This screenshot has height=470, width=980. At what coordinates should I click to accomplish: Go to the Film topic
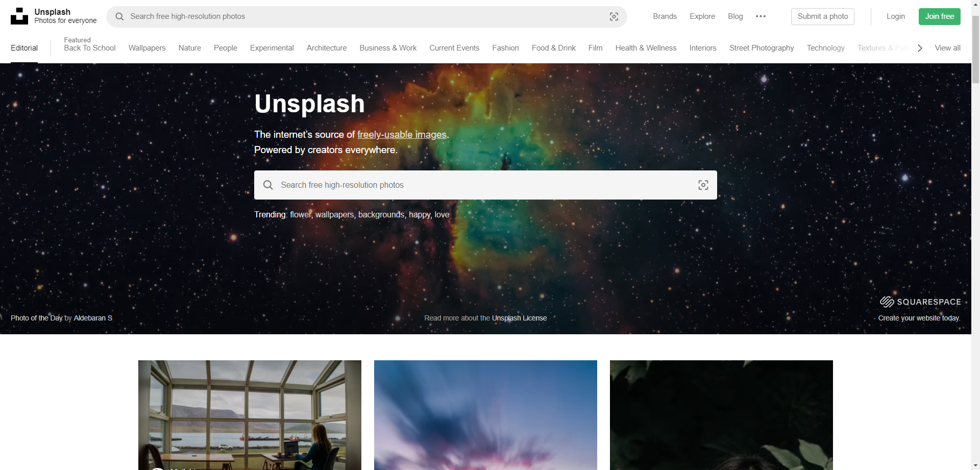tap(595, 48)
